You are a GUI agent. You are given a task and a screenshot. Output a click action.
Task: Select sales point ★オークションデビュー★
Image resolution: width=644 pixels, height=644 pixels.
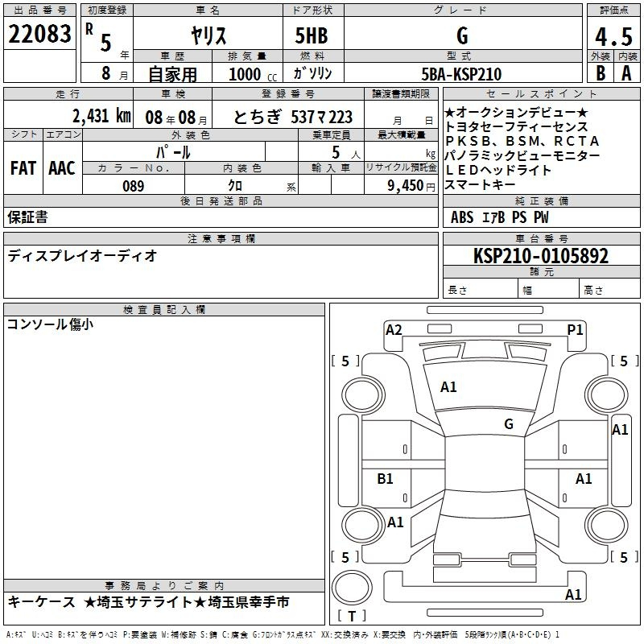click(516, 112)
